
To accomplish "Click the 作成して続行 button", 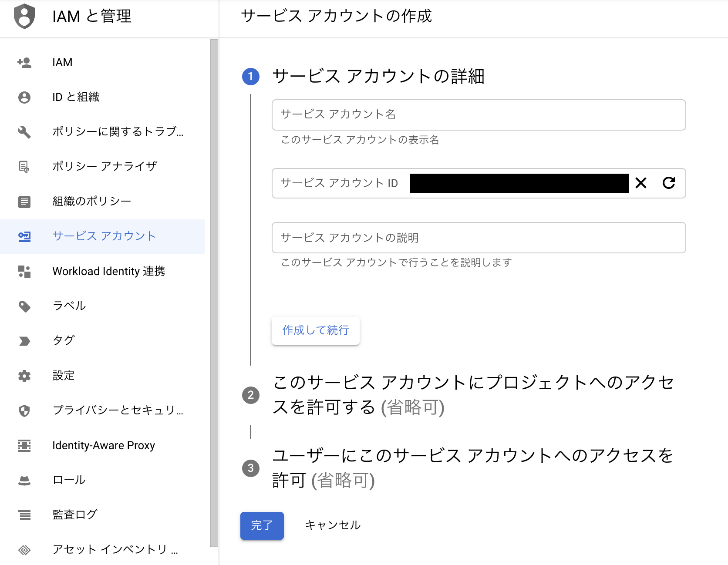I will (x=316, y=330).
